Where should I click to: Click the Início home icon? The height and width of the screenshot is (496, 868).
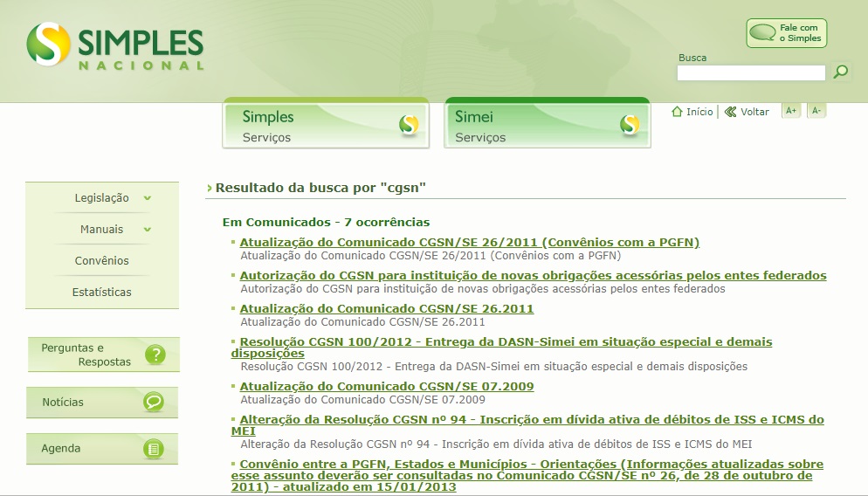pos(677,112)
